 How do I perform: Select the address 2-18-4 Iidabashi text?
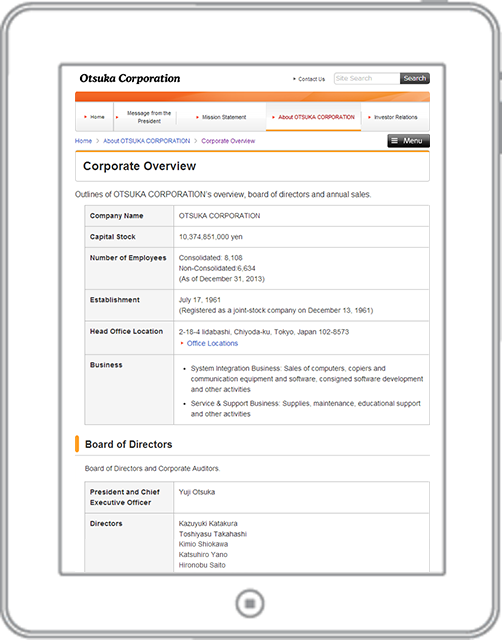point(264,332)
